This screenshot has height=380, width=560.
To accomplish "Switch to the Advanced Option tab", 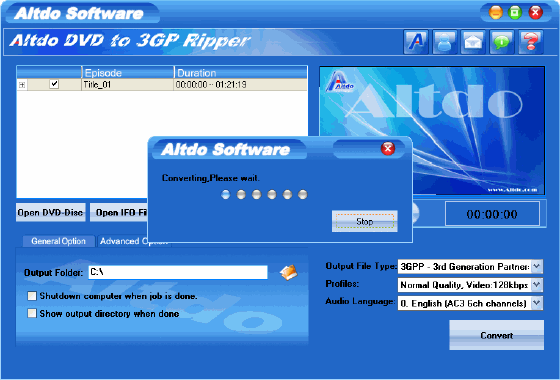I will coord(123,241).
